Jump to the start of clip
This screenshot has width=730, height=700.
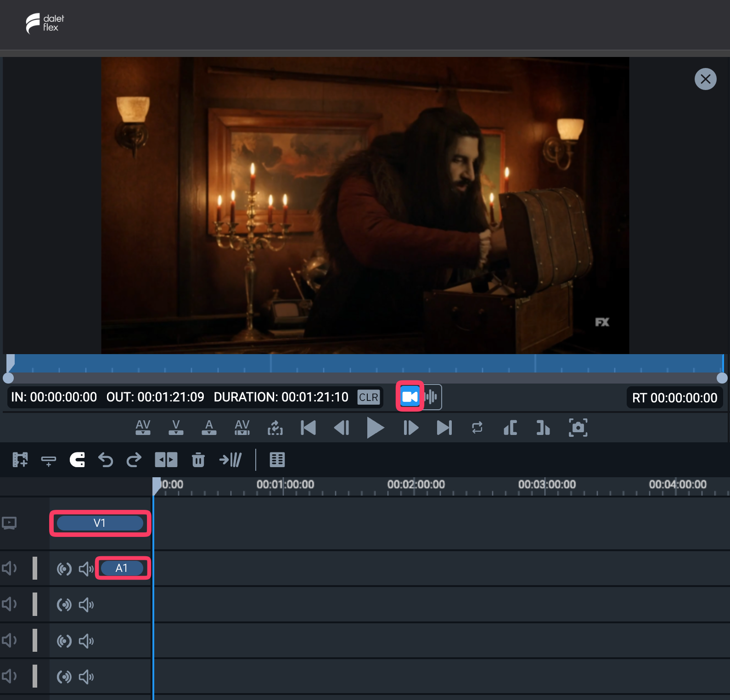coord(308,428)
